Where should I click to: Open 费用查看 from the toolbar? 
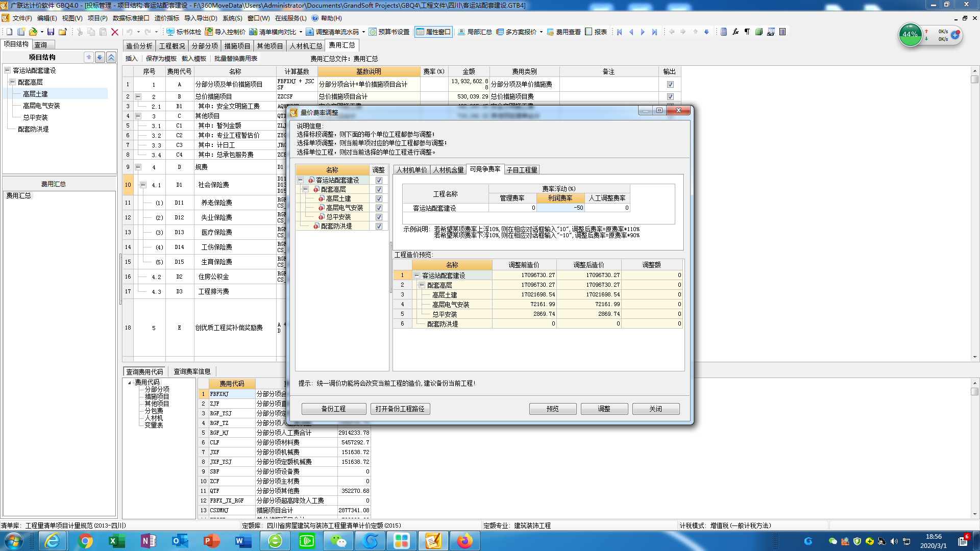(563, 32)
